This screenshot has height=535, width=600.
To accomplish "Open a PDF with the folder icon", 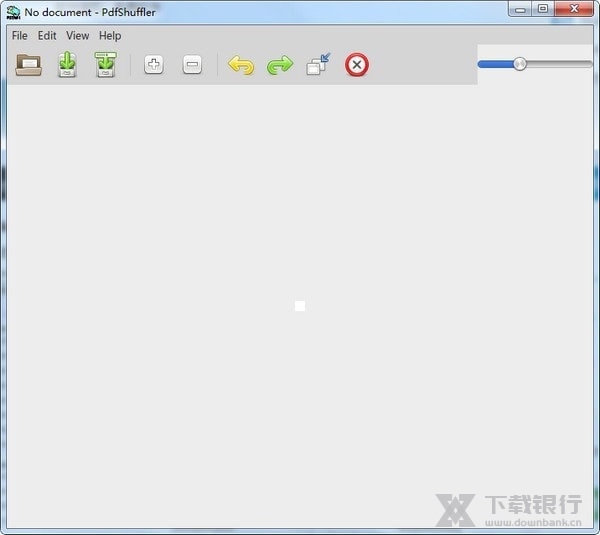I will pyautogui.click(x=29, y=65).
